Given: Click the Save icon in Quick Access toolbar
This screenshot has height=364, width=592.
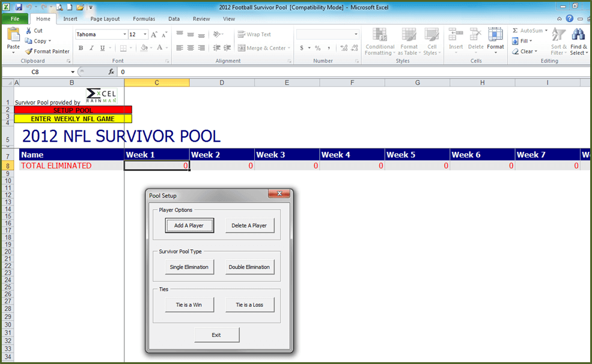Looking at the screenshot, I should coord(19,7).
